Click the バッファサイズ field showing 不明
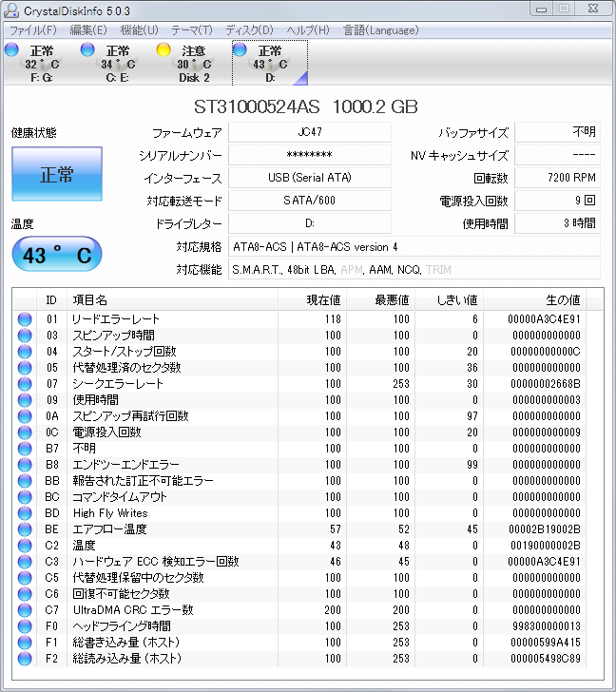The image size is (616, 692). click(x=557, y=132)
